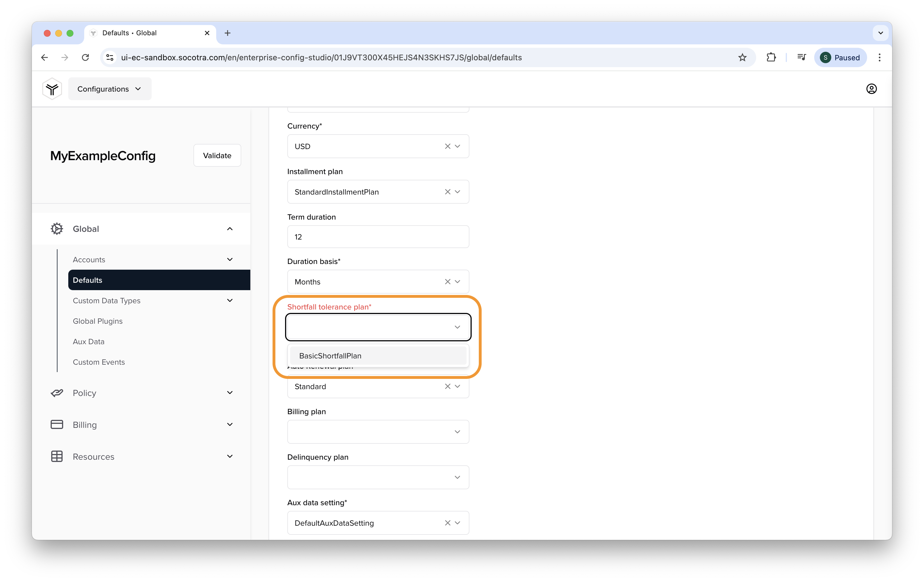Toggle the Shortfall tolerance plan dropdown arrow
Image resolution: width=924 pixels, height=582 pixels.
(457, 327)
